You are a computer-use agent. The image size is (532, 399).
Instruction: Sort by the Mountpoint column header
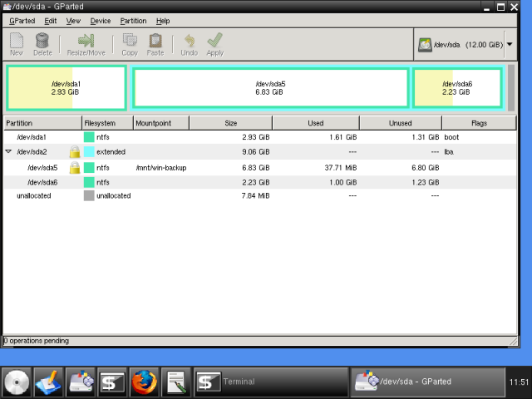coord(161,123)
